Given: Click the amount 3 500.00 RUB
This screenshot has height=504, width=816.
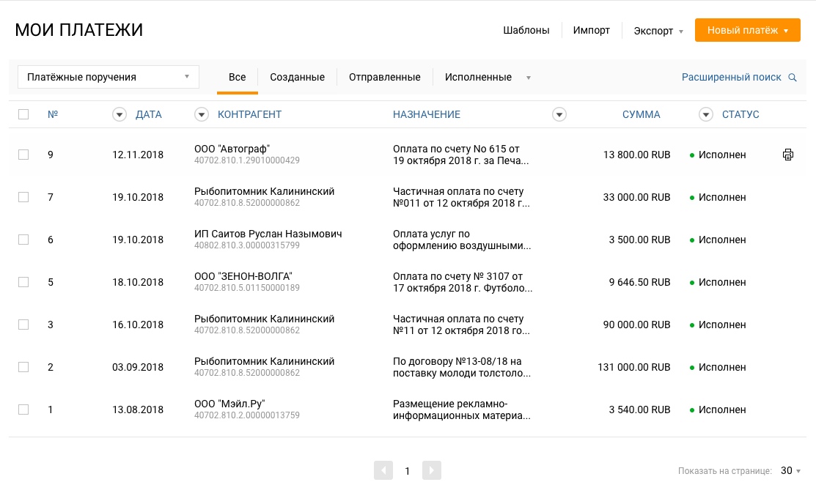Looking at the screenshot, I should (x=639, y=240).
